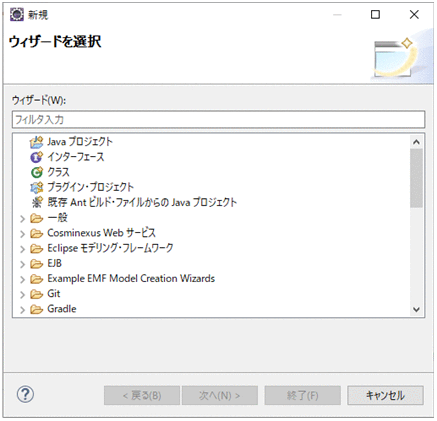The height and width of the screenshot is (421, 437).
Task: Select the Gradle label
Action: click(x=62, y=309)
